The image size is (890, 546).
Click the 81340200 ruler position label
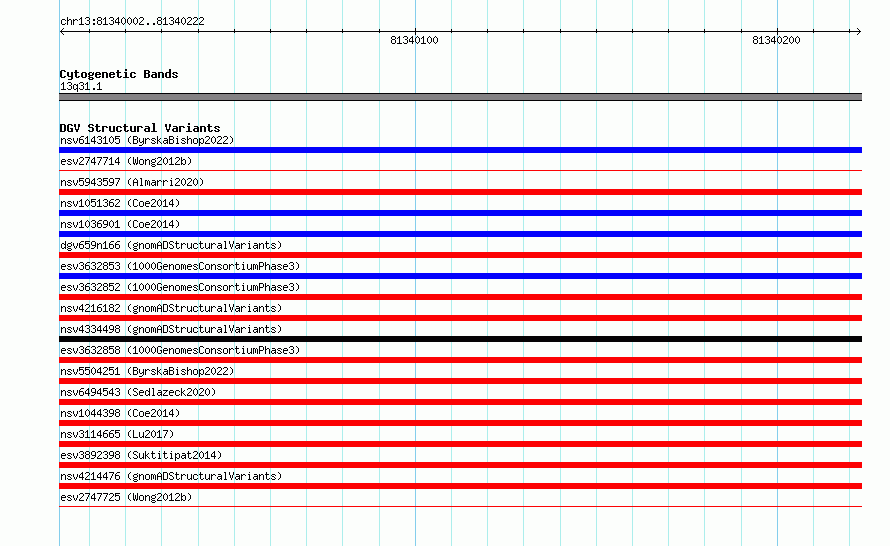point(776,40)
